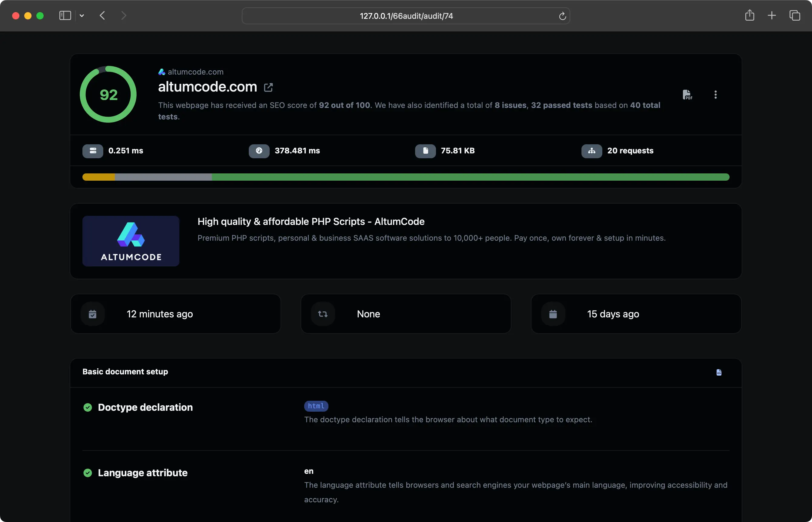
Task: Expand the Basic document setup section
Action: pyautogui.click(x=125, y=372)
